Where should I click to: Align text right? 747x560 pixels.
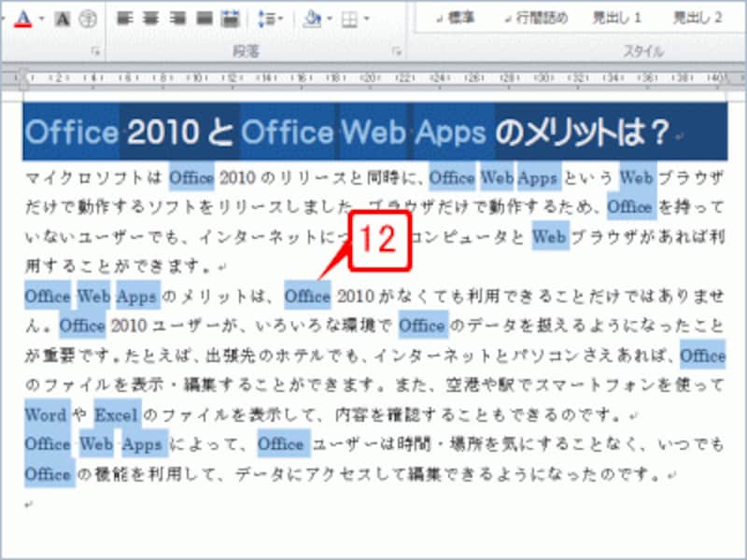pyautogui.click(x=177, y=19)
